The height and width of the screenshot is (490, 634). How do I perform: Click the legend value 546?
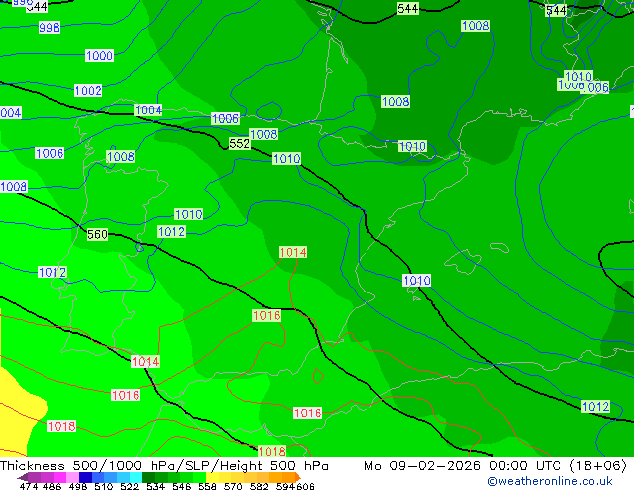pyautogui.click(x=182, y=486)
